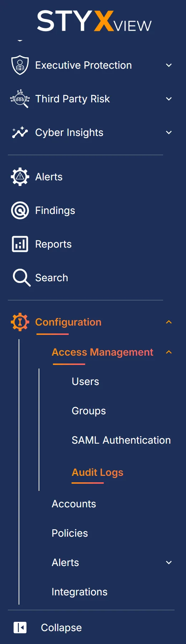
Task: Go to the top-level Alerts page
Action: (49, 177)
